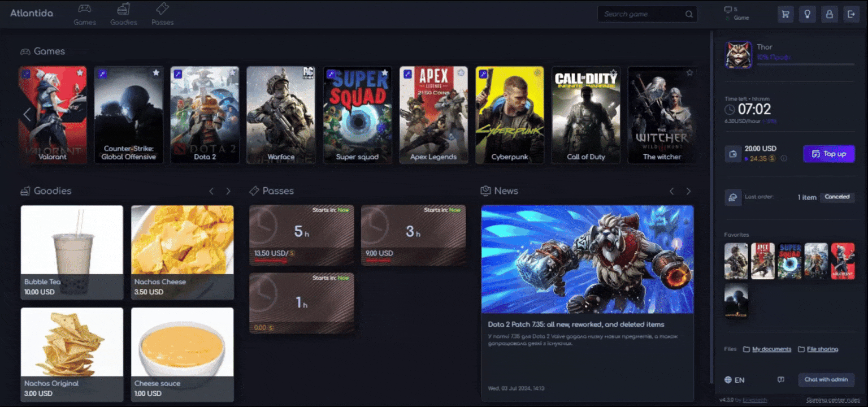Open Super Squad thumbnail in Favorites
The image size is (868, 407).
[789, 261]
